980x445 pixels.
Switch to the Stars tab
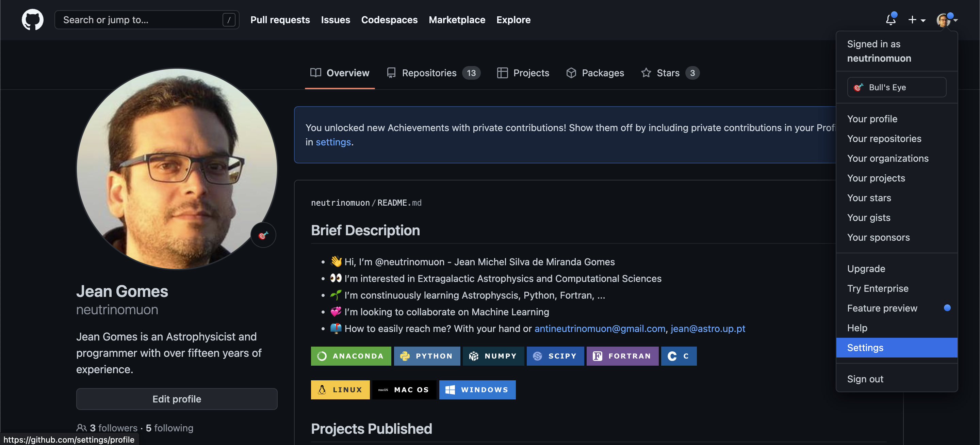[x=668, y=73]
